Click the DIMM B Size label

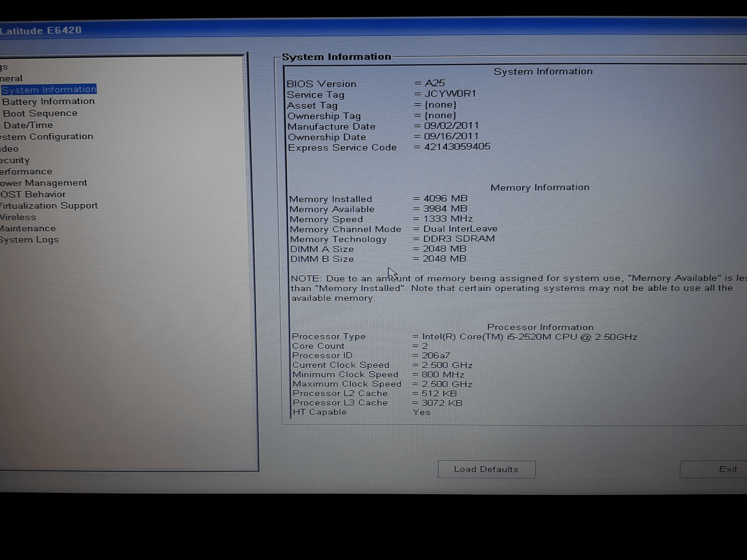click(322, 259)
